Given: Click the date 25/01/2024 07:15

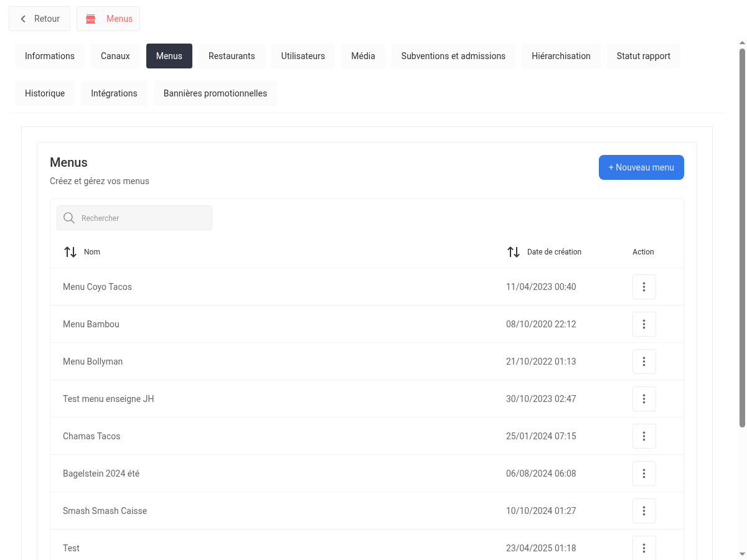Looking at the screenshot, I should pyautogui.click(x=541, y=436).
